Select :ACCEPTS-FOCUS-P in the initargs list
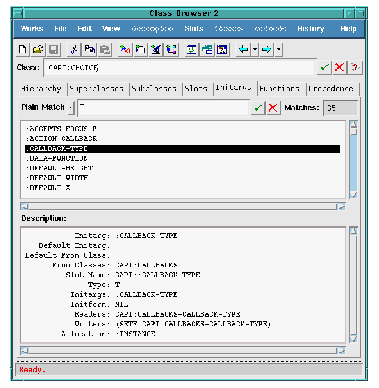This screenshot has width=379, height=388. [183, 129]
